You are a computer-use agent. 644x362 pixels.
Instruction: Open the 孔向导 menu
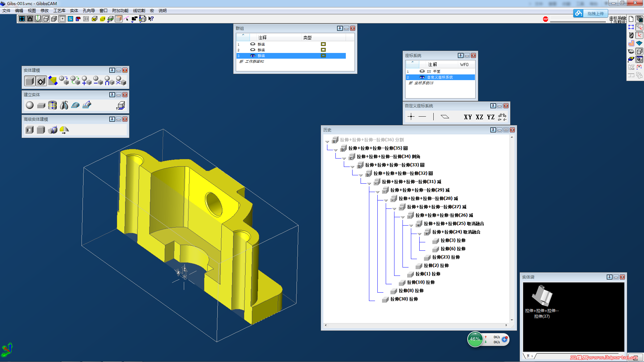click(89, 11)
